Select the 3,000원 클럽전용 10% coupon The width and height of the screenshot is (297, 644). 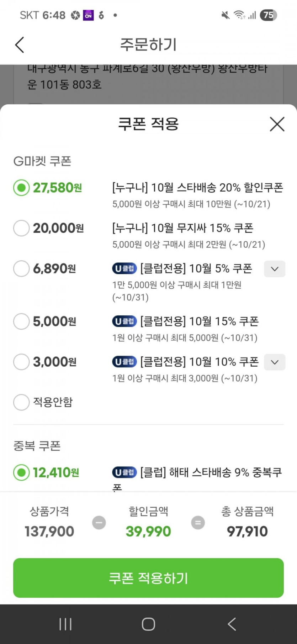pyautogui.click(x=21, y=362)
